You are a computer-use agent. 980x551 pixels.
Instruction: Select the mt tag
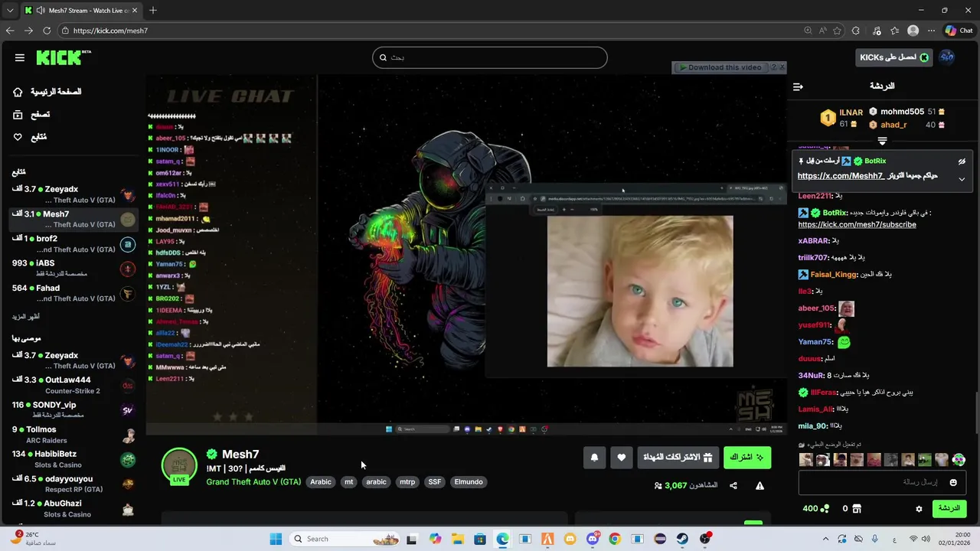coord(349,482)
